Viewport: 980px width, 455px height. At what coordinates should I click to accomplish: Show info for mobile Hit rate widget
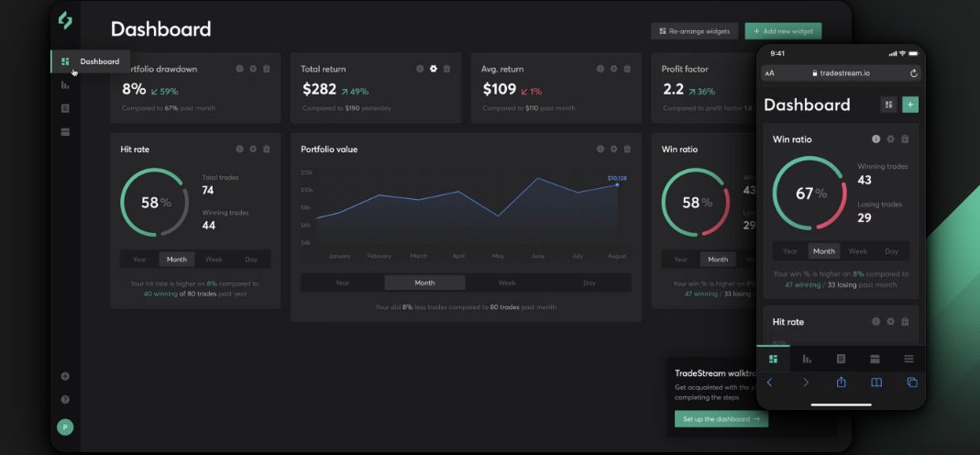(x=876, y=322)
